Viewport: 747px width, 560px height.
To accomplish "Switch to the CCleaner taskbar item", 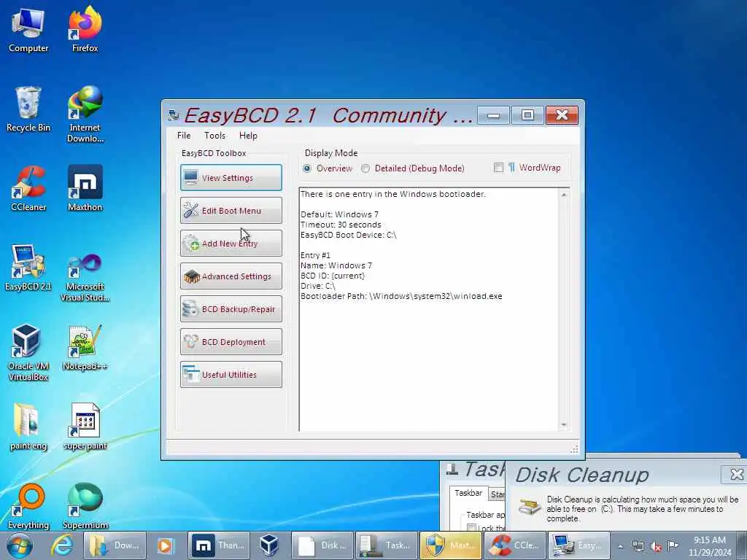I will coord(514,545).
